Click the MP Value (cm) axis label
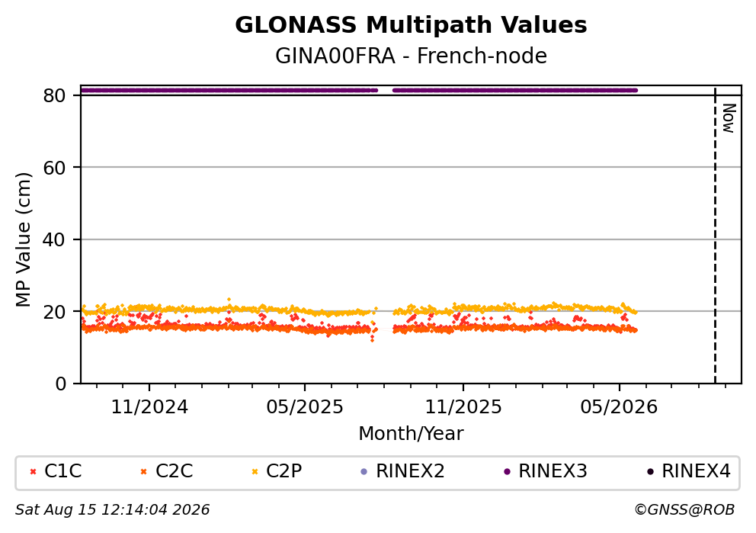 click(x=23, y=239)
